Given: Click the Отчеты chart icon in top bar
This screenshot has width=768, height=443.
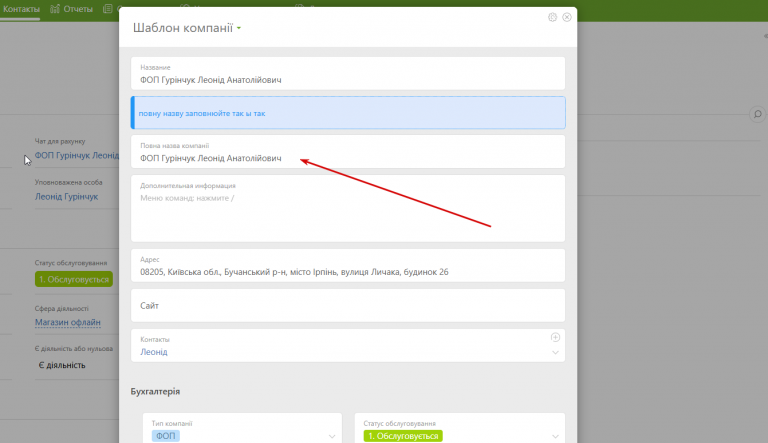Looking at the screenshot, I should coord(55,9).
